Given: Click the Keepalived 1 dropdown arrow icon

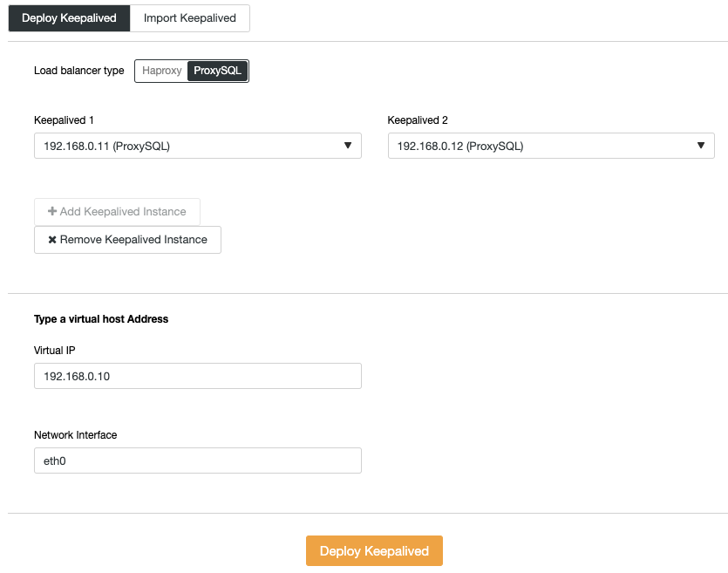Looking at the screenshot, I should pos(348,146).
